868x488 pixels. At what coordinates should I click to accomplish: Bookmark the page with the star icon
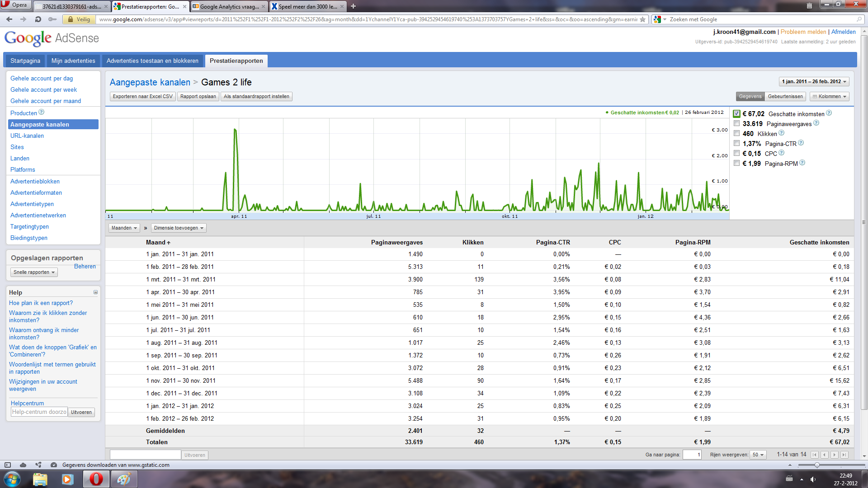(642, 19)
